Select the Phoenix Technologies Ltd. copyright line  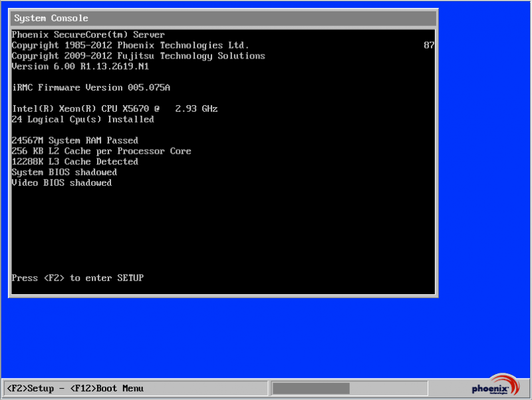coord(130,45)
